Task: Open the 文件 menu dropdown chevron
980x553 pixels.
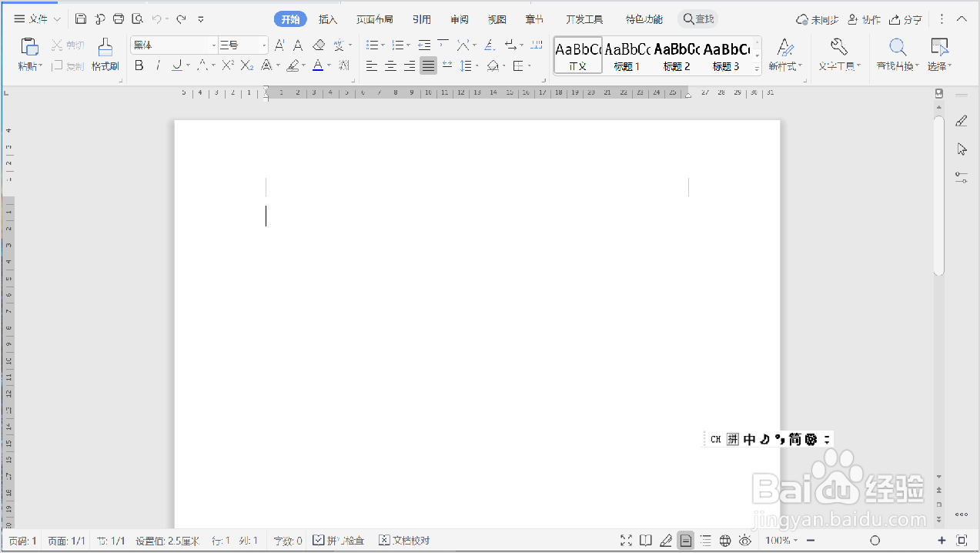Action: point(57,19)
